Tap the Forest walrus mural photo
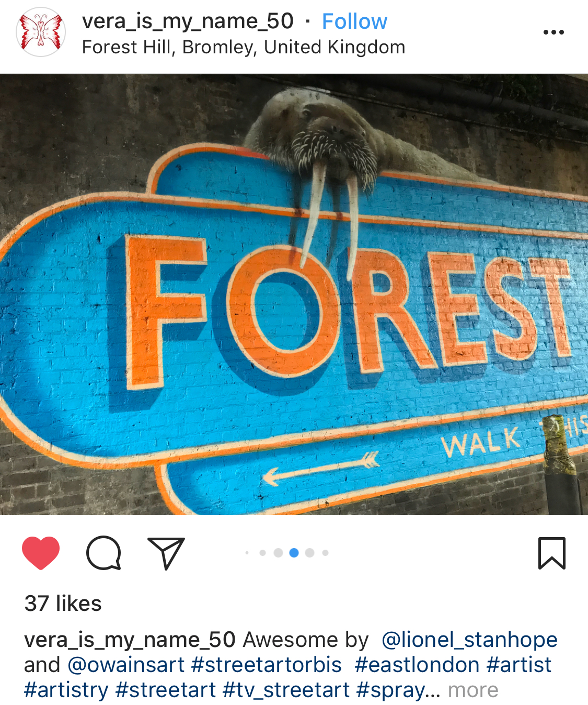The height and width of the screenshot is (705, 588). point(294,294)
